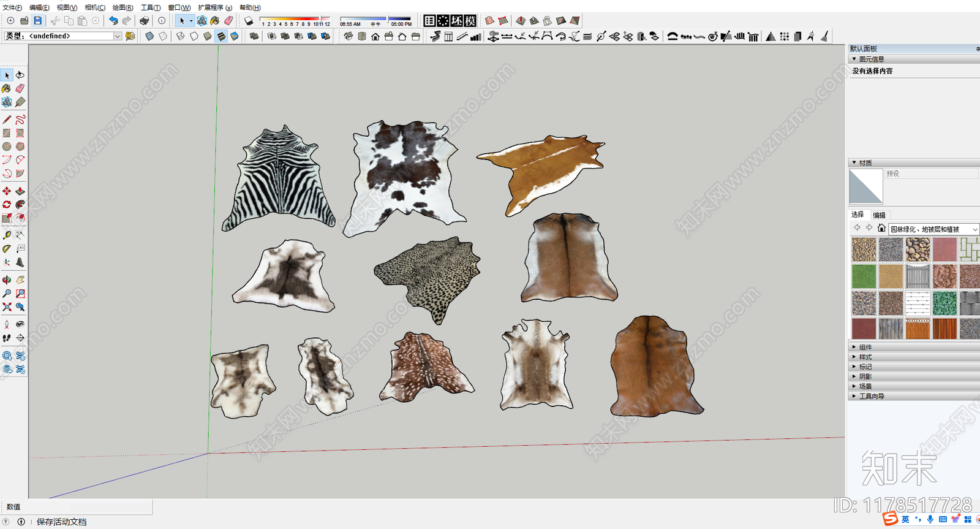Image resolution: width=980 pixels, height=529 pixels.
Task: Select the Circle tool
Action: pyautogui.click(x=7, y=147)
